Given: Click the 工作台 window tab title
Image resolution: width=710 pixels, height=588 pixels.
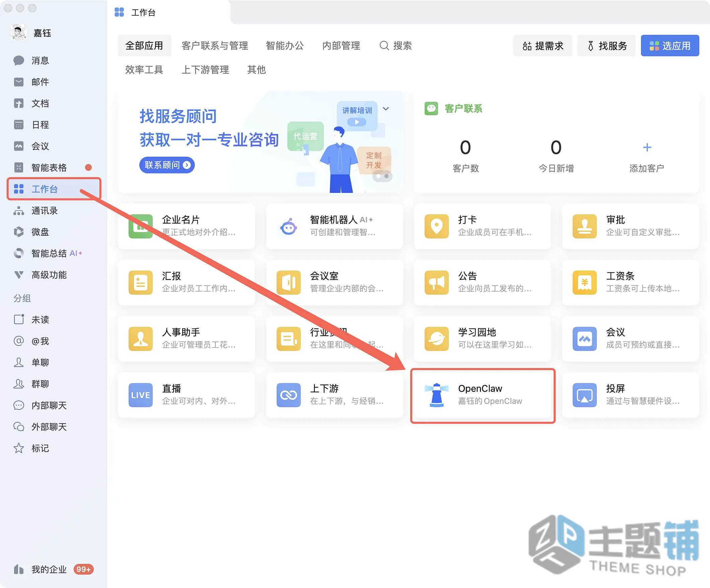Looking at the screenshot, I should 143,12.
